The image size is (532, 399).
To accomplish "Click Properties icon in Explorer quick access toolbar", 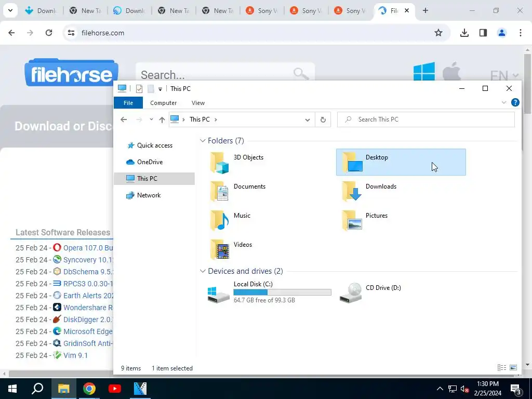I will point(139,89).
